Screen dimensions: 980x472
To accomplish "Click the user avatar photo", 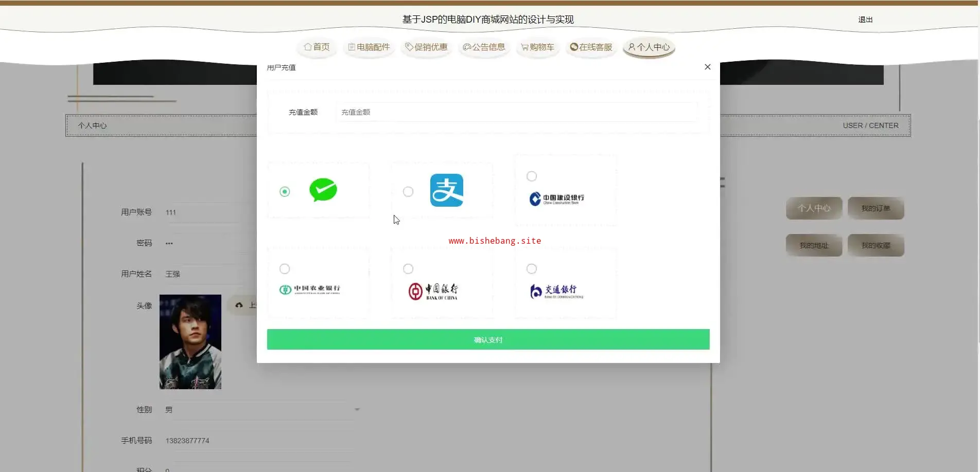I will click(x=190, y=342).
